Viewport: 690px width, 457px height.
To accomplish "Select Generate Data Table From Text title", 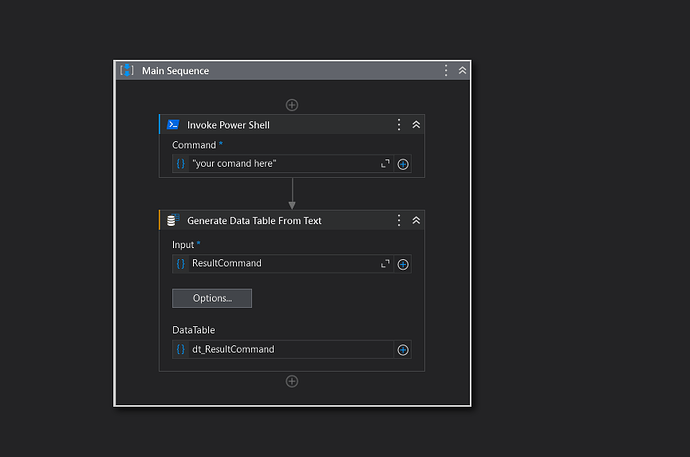I will point(254,221).
